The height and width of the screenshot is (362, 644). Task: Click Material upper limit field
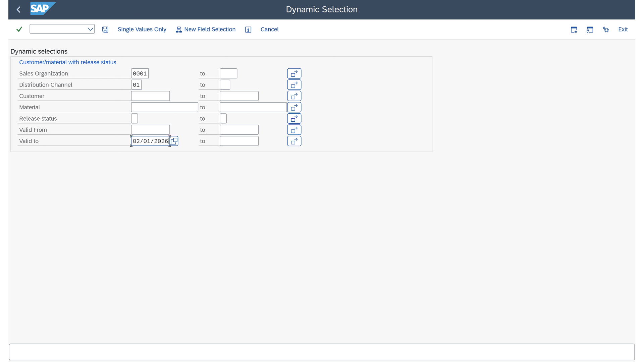253,107
